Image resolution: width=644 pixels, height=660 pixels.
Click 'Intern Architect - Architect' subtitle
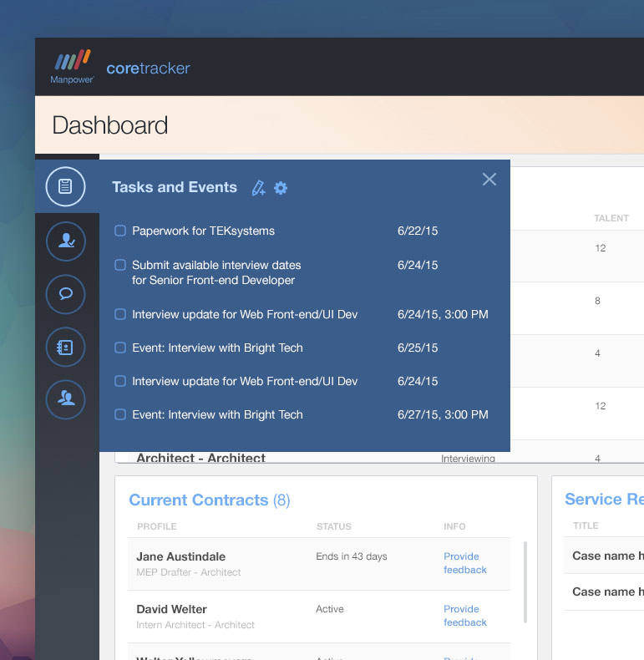(x=195, y=625)
